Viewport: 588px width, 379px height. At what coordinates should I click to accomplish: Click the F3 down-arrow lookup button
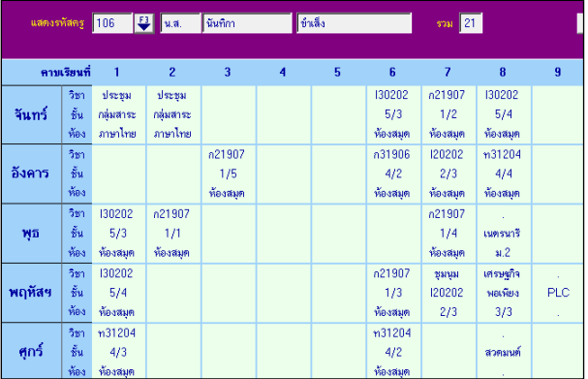click(144, 23)
